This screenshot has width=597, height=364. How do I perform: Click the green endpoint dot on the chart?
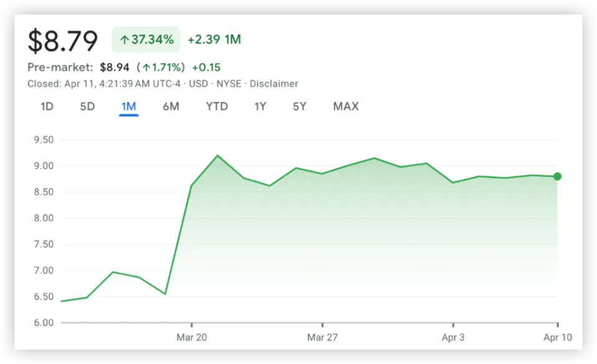pos(557,176)
